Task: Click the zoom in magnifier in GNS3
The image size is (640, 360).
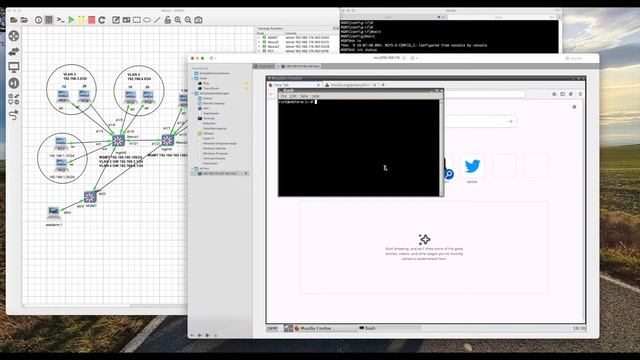Action: coord(178,20)
